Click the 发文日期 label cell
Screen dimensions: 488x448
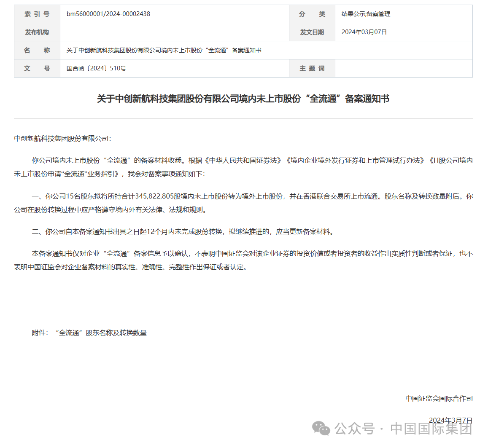pos(312,32)
